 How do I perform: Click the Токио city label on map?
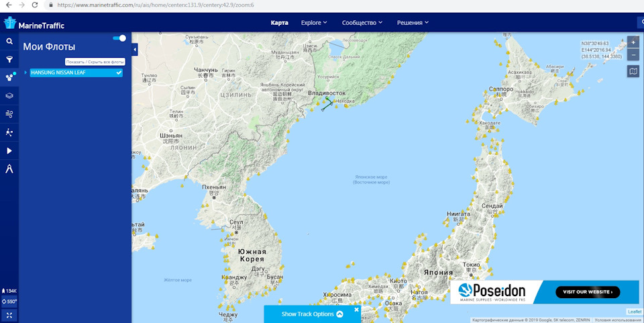(471, 265)
